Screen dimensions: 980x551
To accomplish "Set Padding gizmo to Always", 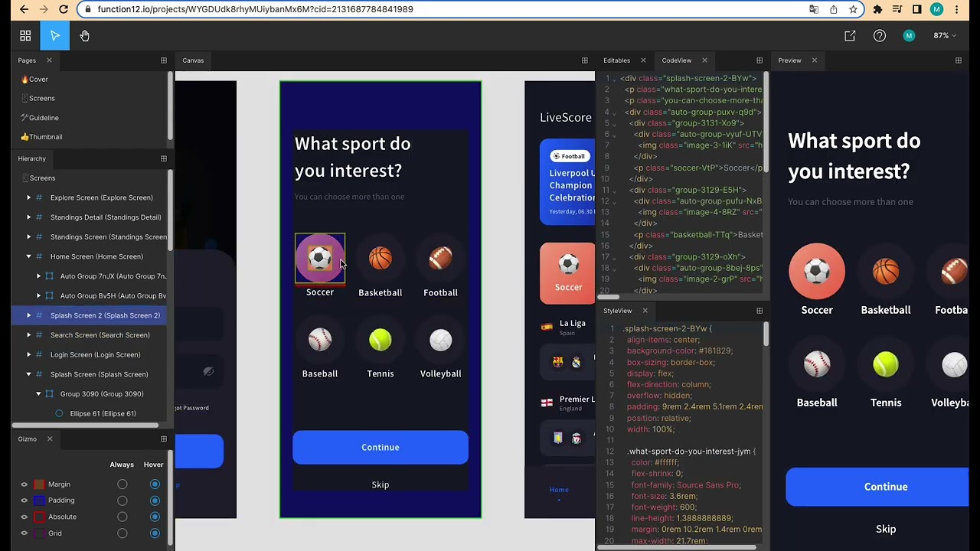I will [122, 500].
